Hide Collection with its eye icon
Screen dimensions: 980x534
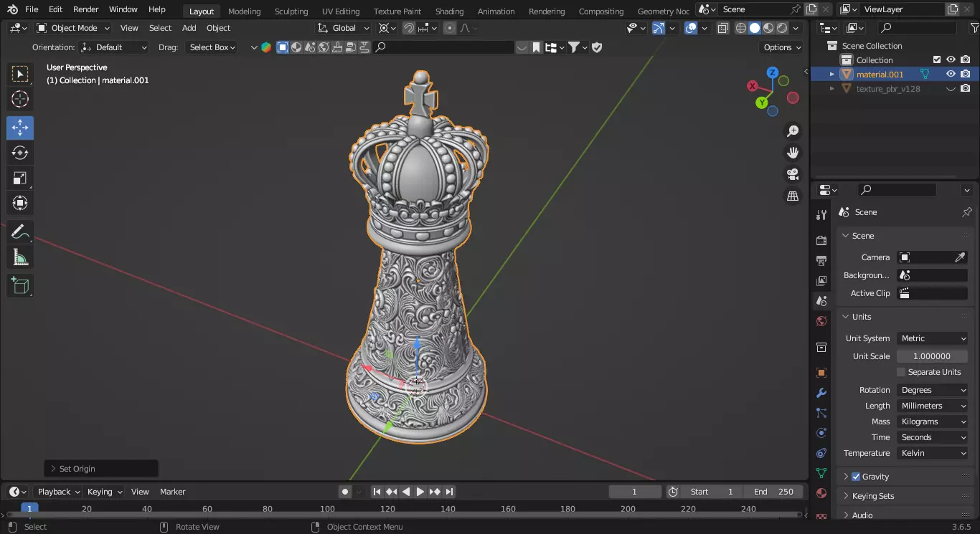click(951, 59)
